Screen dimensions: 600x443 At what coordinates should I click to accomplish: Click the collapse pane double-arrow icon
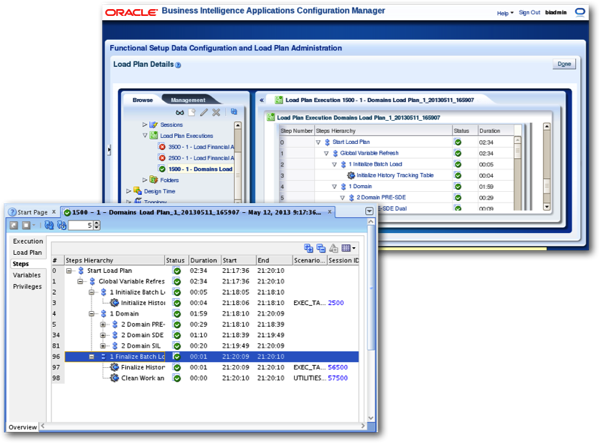coord(262,100)
